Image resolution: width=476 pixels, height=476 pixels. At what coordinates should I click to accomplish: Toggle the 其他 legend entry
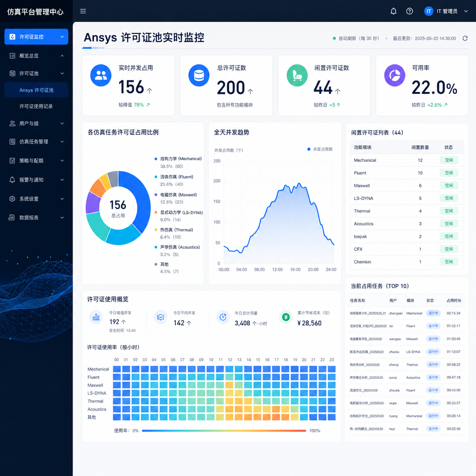tap(161, 264)
